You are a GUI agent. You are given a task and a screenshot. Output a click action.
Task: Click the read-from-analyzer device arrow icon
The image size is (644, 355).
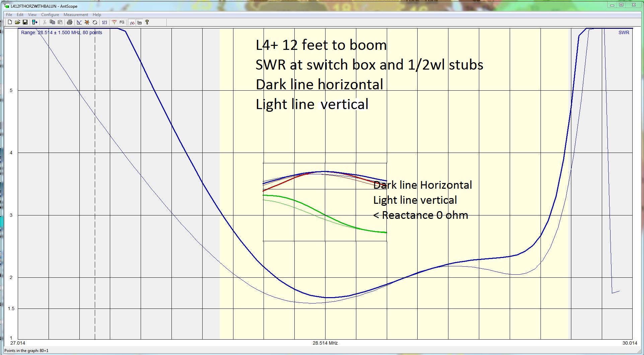(x=34, y=22)
